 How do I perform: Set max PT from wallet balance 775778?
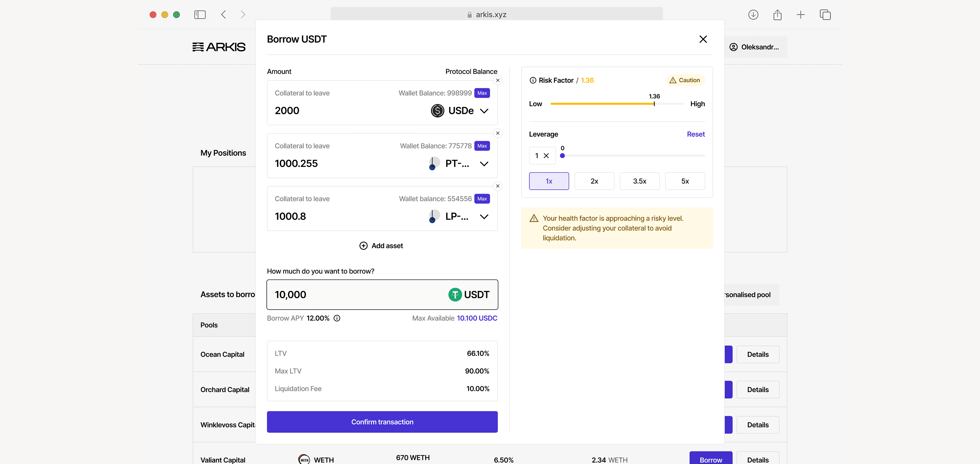[x=482, y=146]
